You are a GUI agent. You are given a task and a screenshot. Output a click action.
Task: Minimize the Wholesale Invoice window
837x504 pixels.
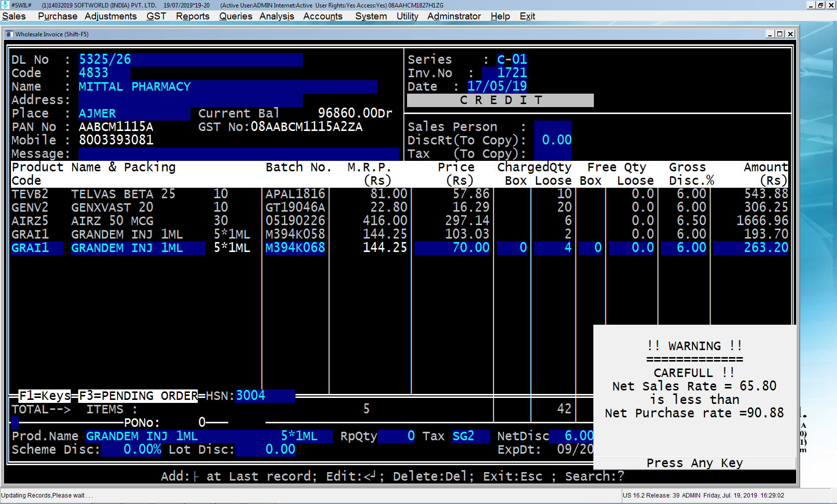[x=770, y=34]
